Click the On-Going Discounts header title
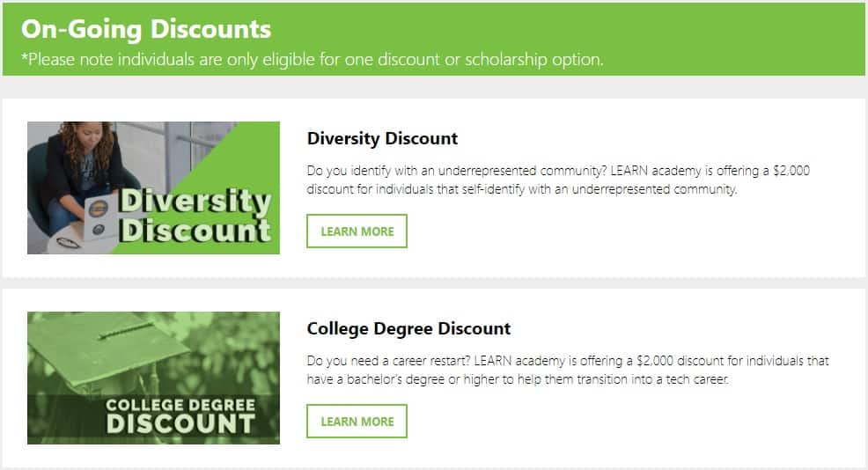 146,29
